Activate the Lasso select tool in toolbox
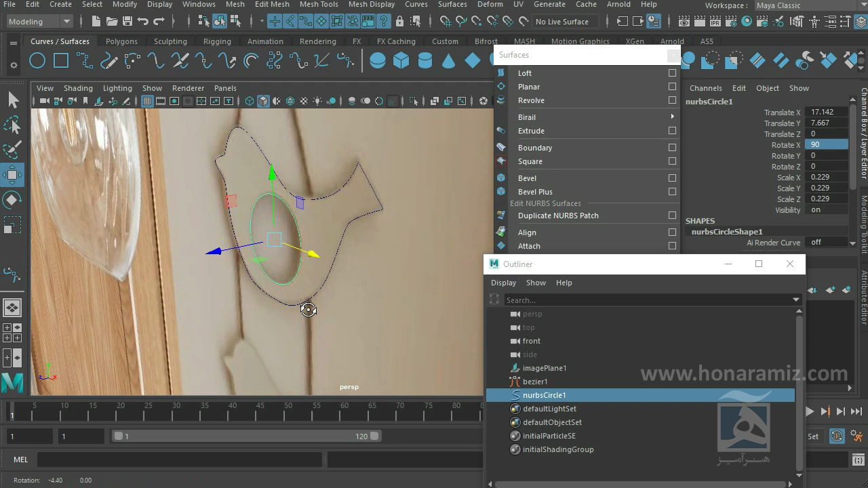Image resolution: width=868 pixels, height=488 pixels. pyautogui.click(x=12, y=125)
